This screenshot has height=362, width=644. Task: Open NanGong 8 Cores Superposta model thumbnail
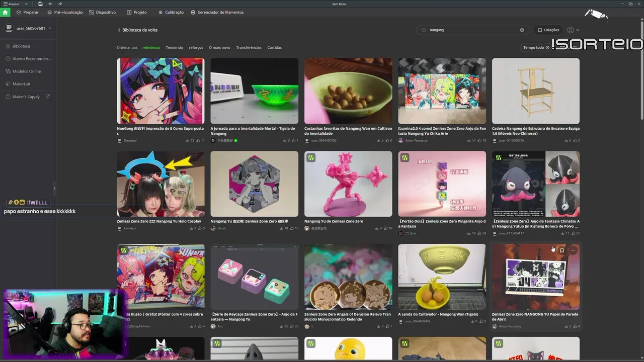click(x=160, y=91)
